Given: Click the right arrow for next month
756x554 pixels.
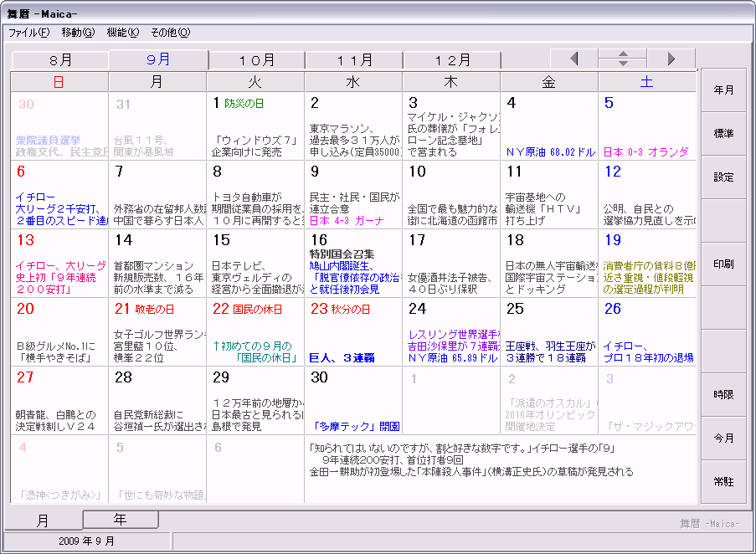Looking at the screenshot, I should 671,59.
